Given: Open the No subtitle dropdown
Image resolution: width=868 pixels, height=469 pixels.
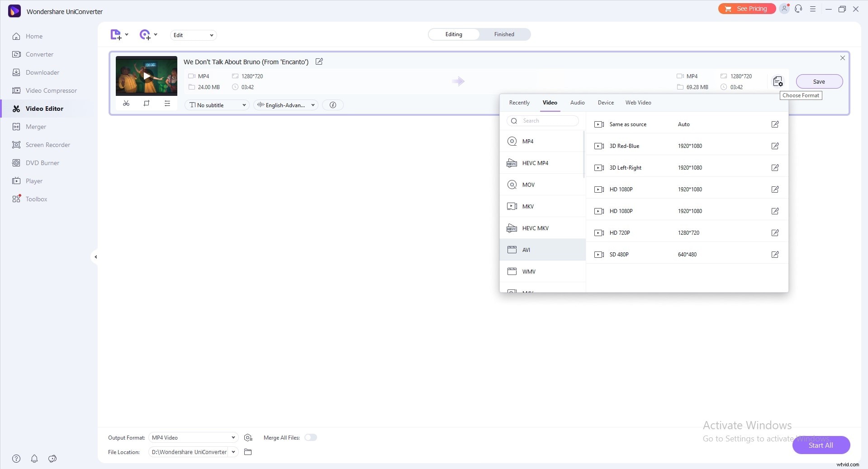Looking at the screenshot, I should coord(217,105).
